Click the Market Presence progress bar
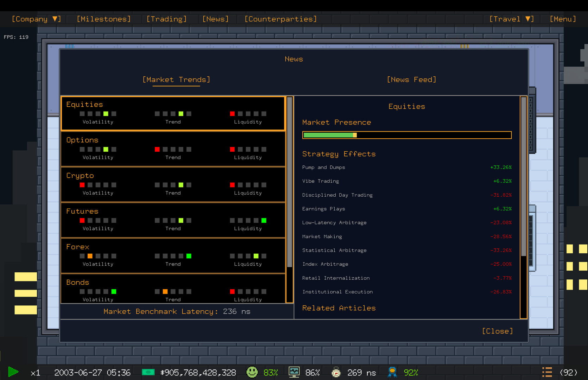This screenshot has height=380, width=588. (x=407, y=135)
